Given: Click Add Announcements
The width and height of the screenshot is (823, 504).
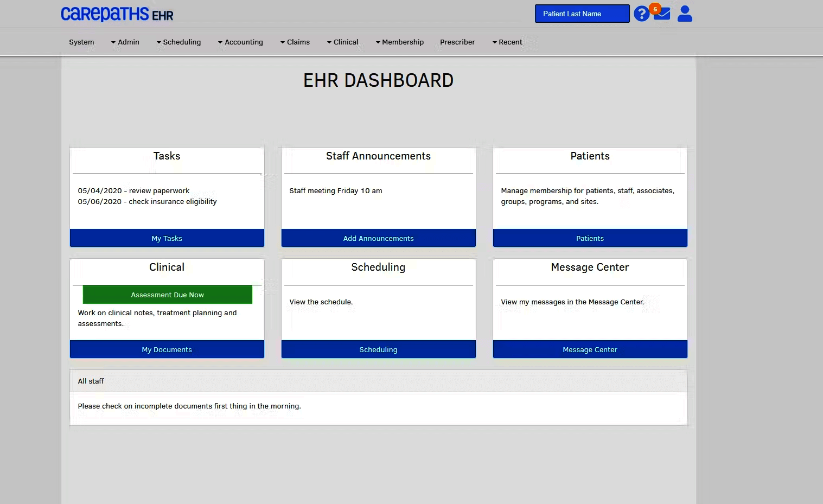Looking at the screenshot, I should pos(378,238).
